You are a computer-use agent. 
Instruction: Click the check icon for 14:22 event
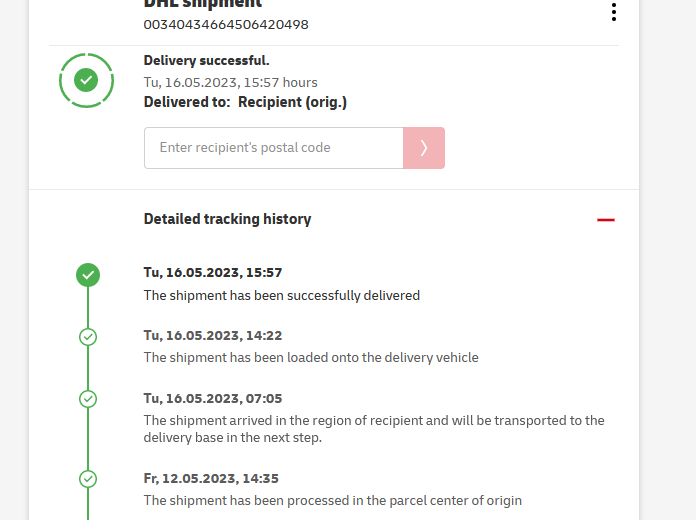pos(88,337)
